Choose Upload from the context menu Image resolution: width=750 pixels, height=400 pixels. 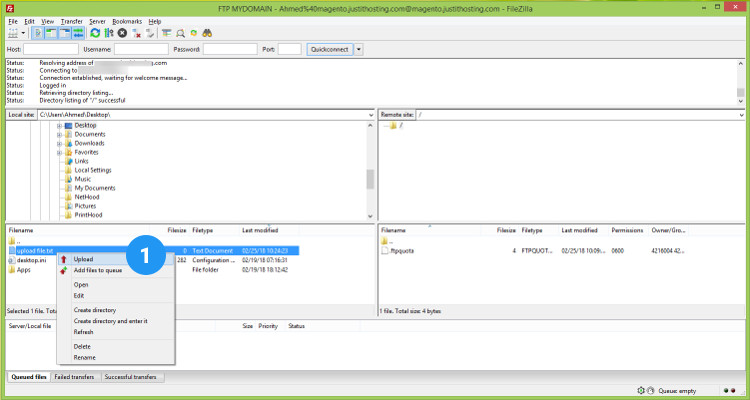click(x=115, y=259)
